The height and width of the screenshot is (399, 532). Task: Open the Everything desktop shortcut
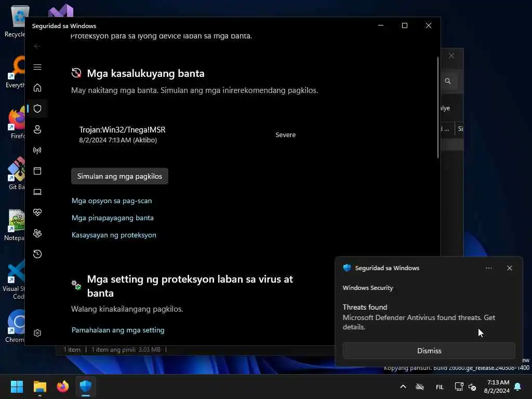coord(15,72)
